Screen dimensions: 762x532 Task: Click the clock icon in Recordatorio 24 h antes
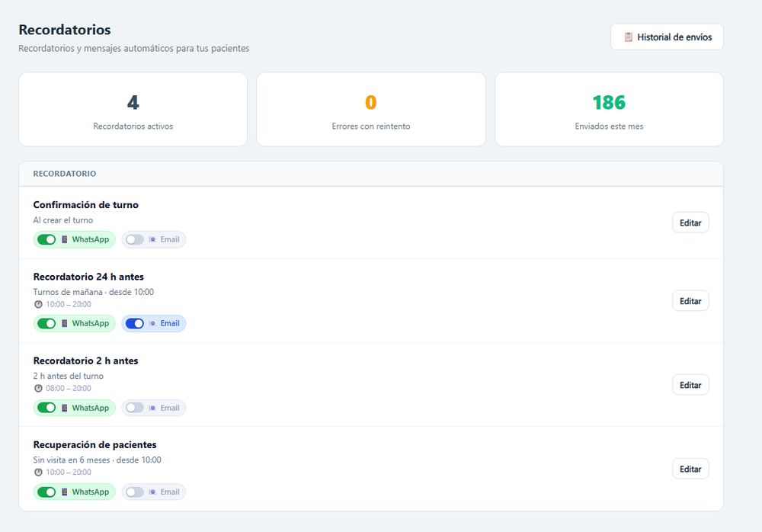(38, 304)
